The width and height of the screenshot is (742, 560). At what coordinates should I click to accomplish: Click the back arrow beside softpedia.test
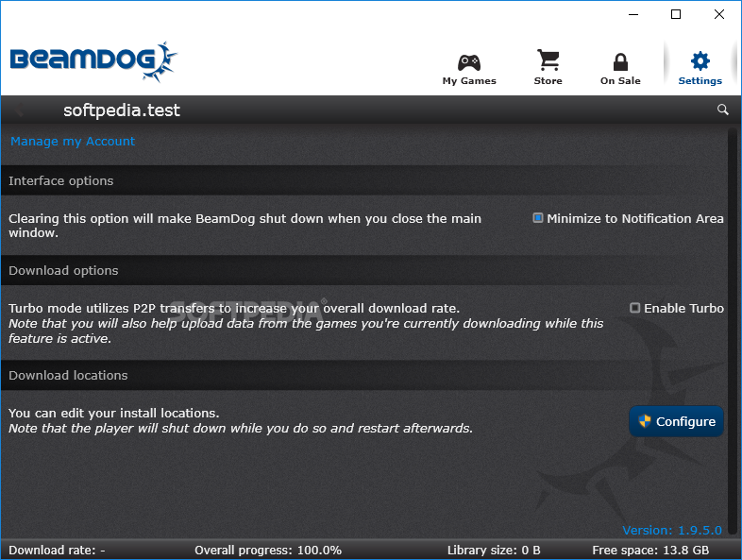point(19,110)
